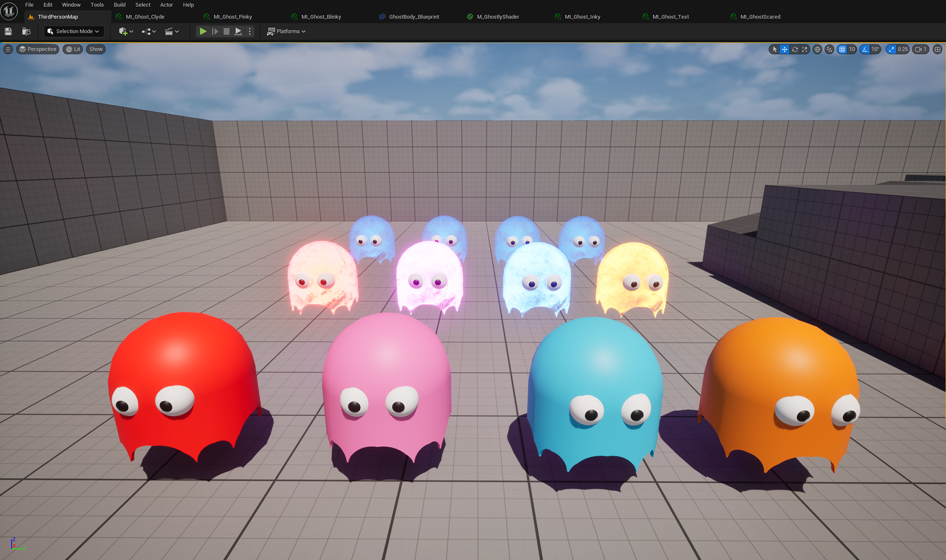Open the Content Browser search icon

coord(27,32)
